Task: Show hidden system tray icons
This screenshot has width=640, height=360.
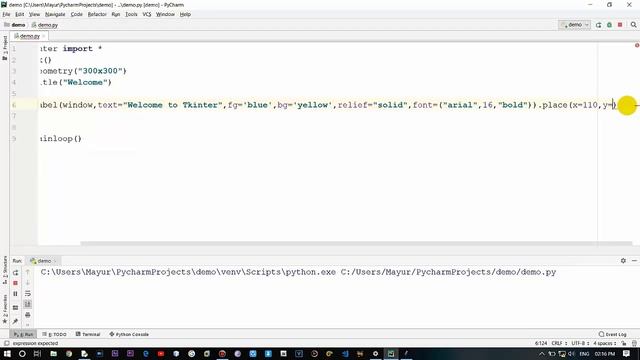Action: tap(542, 354)
